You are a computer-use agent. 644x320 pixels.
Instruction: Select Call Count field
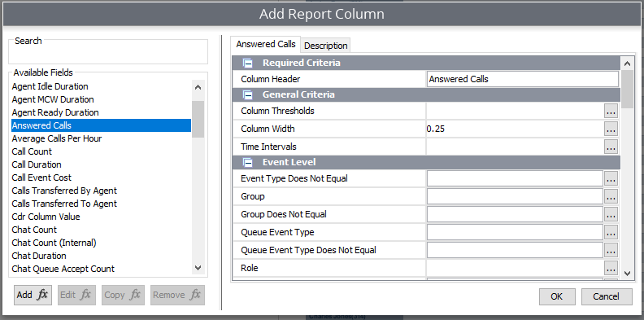101,151
